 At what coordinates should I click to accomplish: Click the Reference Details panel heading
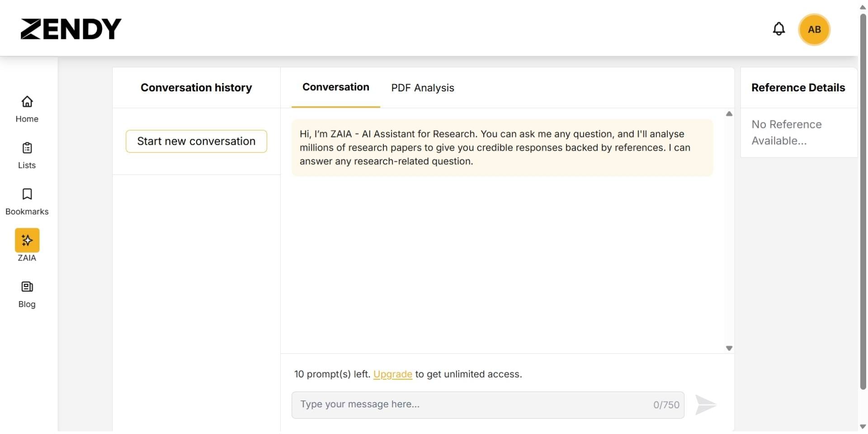(x=798, y=88)
